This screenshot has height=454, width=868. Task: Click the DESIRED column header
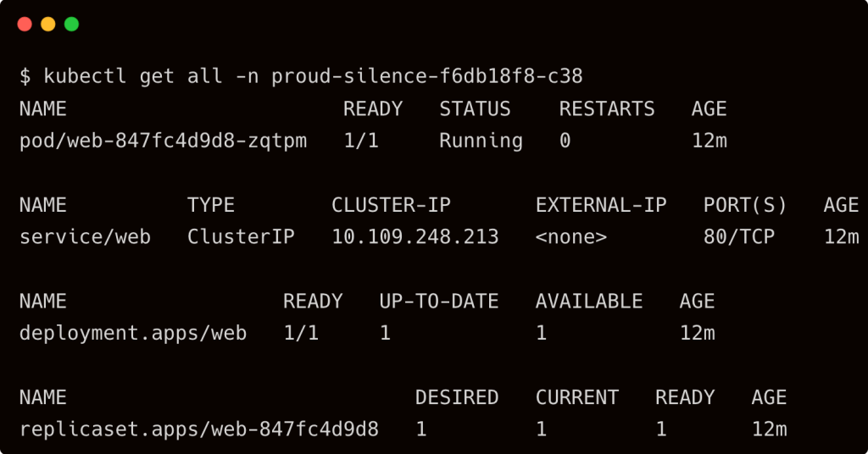pos(457,397)
